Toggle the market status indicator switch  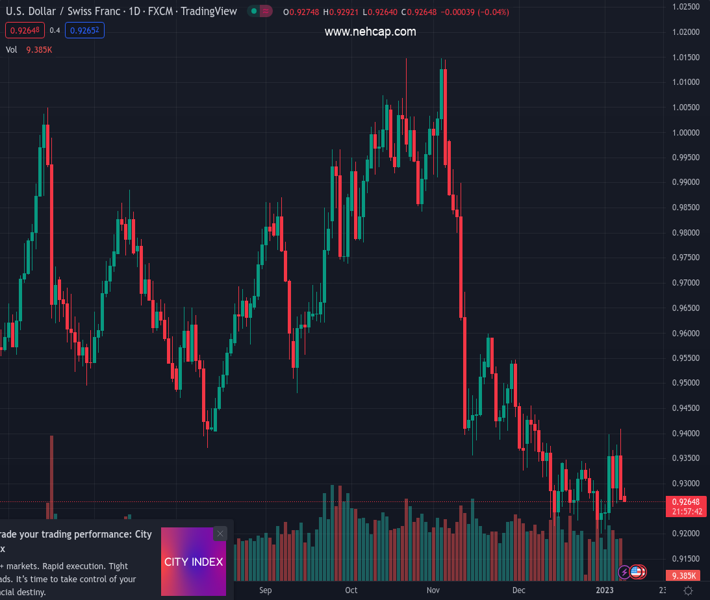click(260, 12)
